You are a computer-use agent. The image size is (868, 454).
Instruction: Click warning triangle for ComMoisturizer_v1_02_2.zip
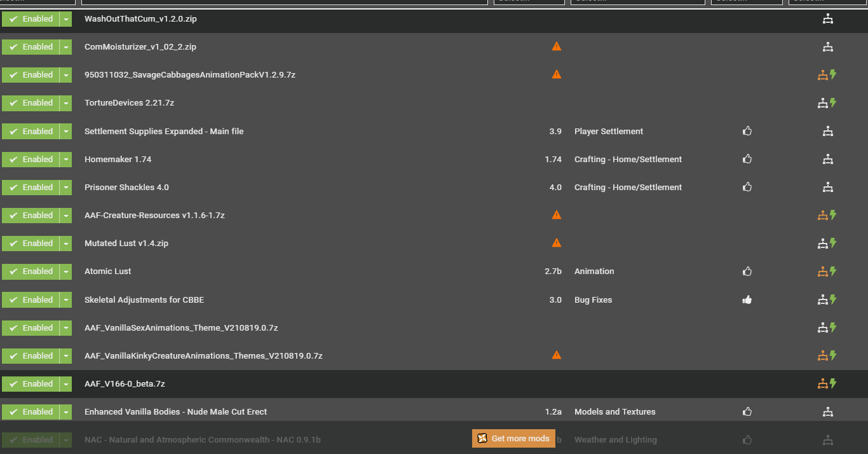[557, 46]
